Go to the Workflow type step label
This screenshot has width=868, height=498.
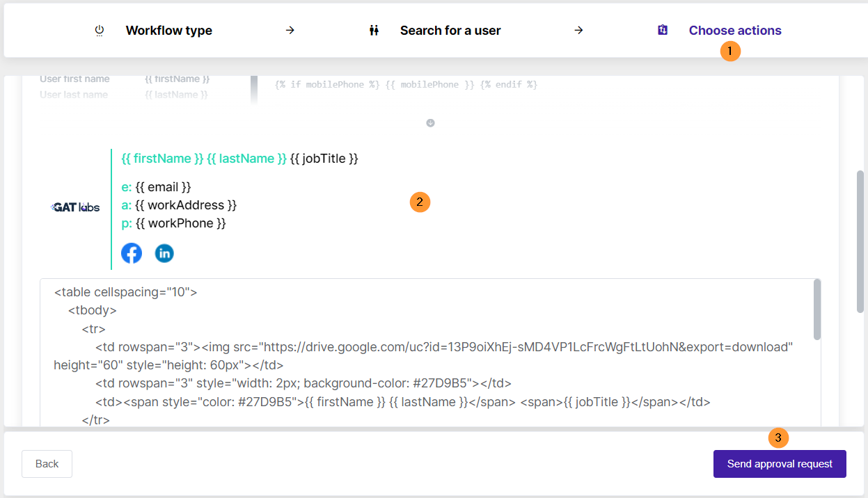(x=168, y=31)
